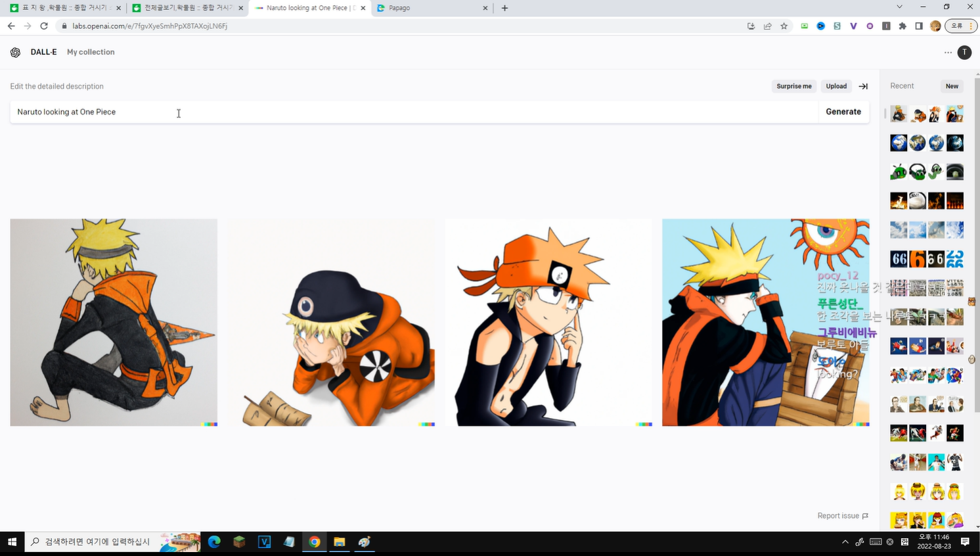The width and height of the screenshot is (980, 556).
Task: Select the Naruto looking at One Piece tab
Action: [309, 8]
